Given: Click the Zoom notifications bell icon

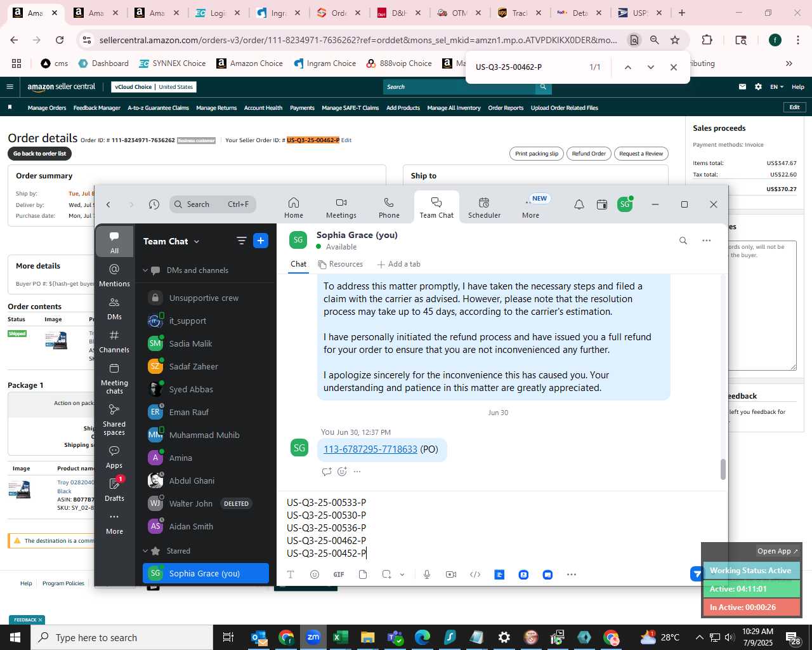Looking at the screenshot, I should (579, 204).
